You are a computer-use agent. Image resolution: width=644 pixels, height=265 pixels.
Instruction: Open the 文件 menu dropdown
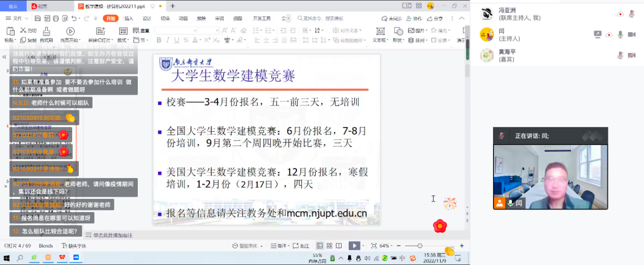[x=18, y=18]
